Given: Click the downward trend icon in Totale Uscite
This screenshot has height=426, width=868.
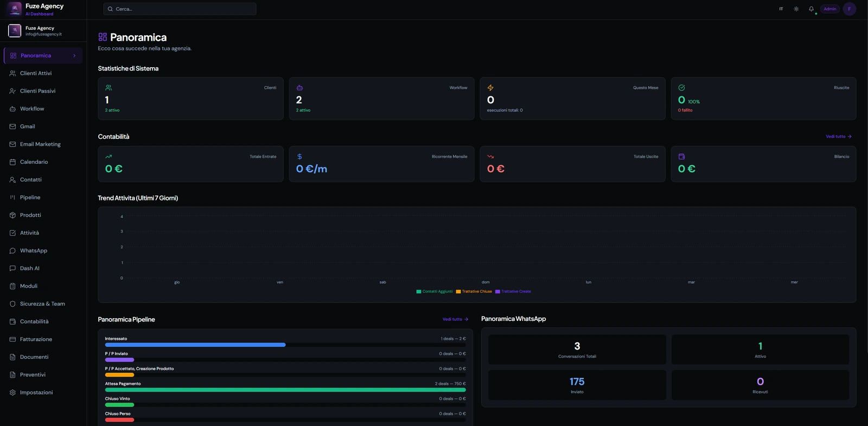Looking at the screenshot, I should coord(490,157).
